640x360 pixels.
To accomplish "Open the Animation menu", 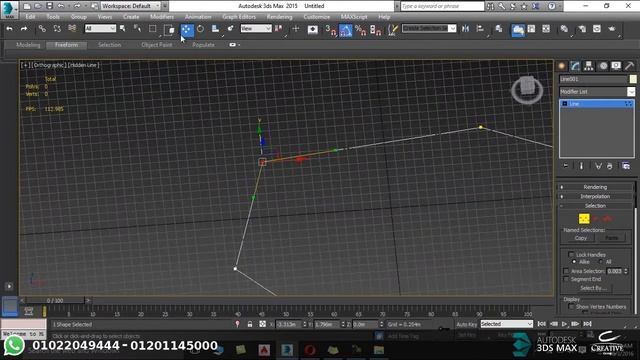I will pyautogui.click(x=198, y=17).
